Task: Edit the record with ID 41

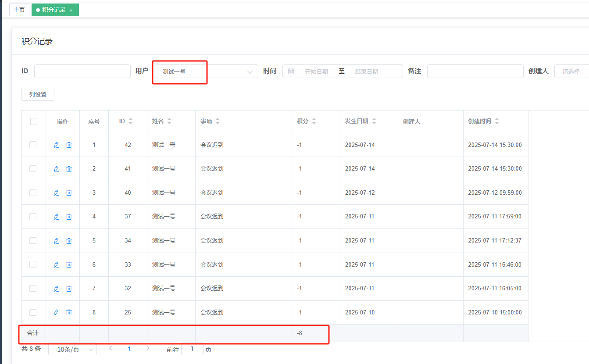Action: 56,169
